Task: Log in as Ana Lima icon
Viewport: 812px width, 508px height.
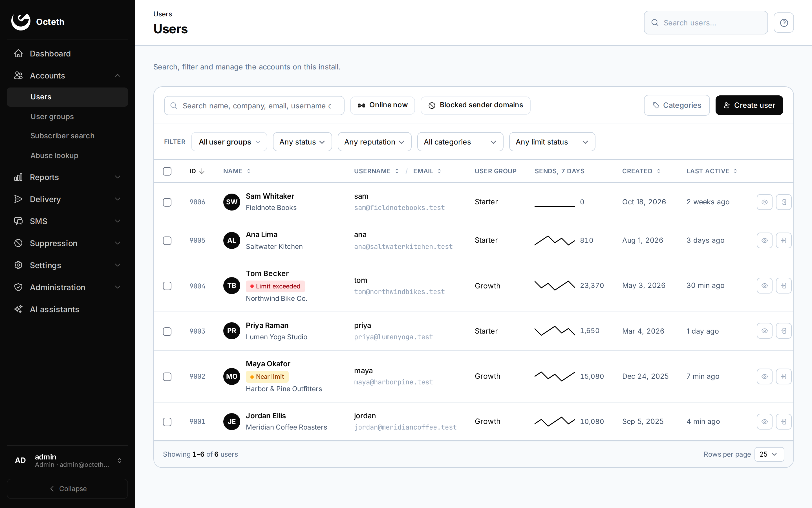Action: click(x=784, y=240)
